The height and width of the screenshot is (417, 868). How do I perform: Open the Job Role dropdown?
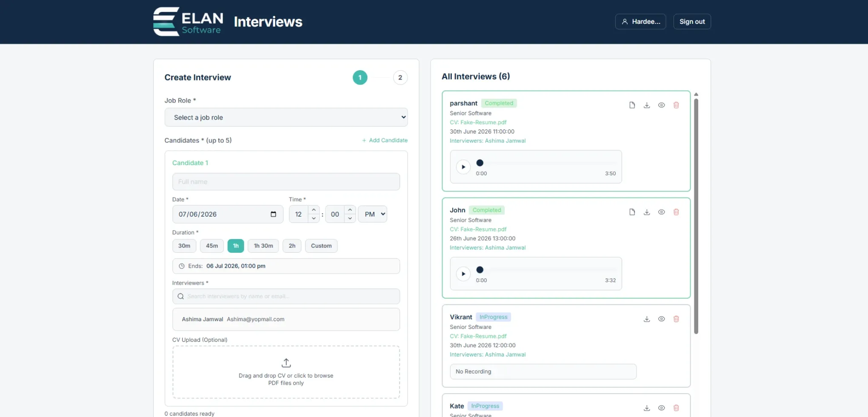coord(286,117)
